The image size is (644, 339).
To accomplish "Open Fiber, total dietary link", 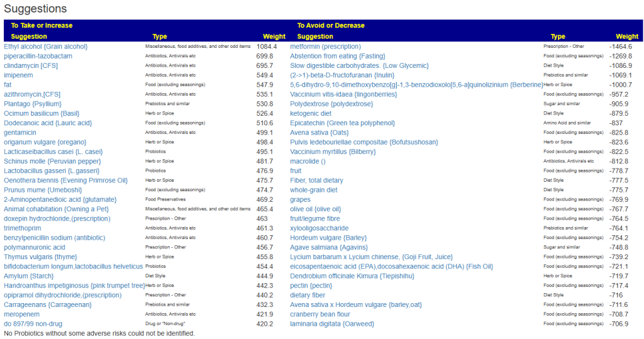I will coord(316,181).
